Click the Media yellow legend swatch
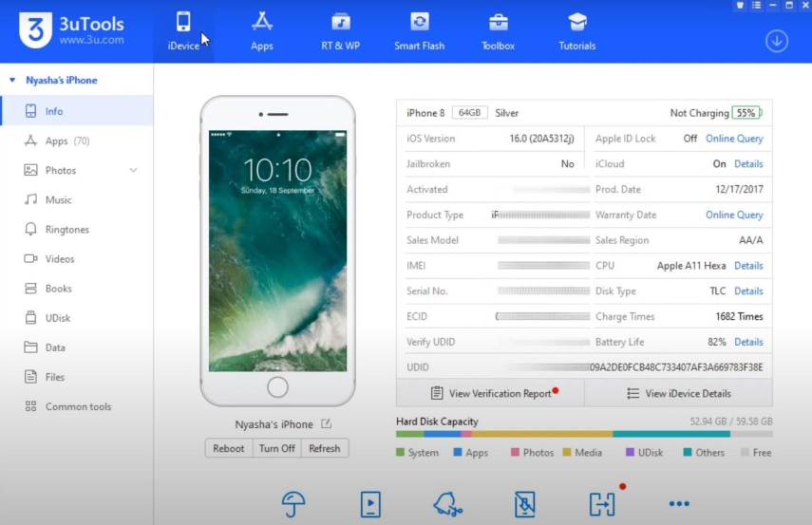812x525 pixels. (x=567, y=452)
